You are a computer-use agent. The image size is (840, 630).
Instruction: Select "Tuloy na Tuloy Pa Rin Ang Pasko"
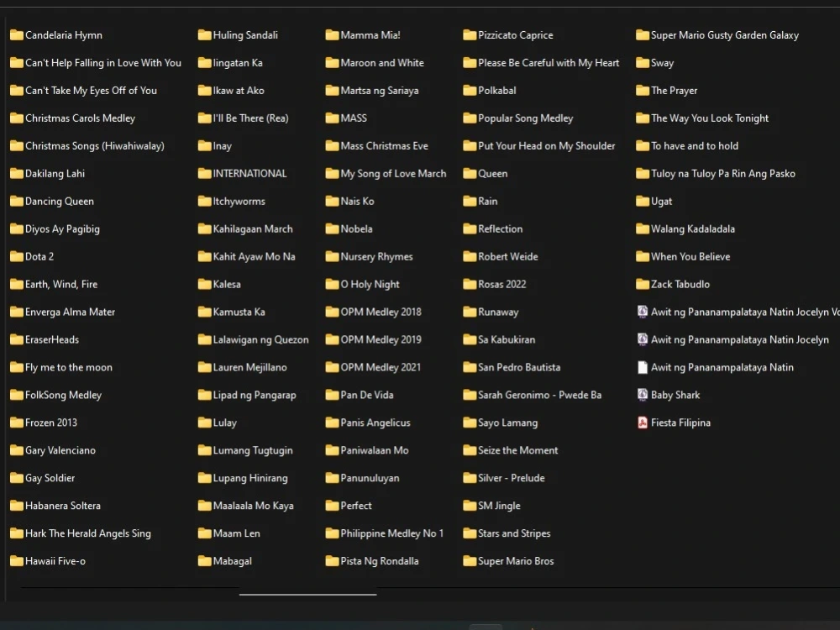[723, 173]
